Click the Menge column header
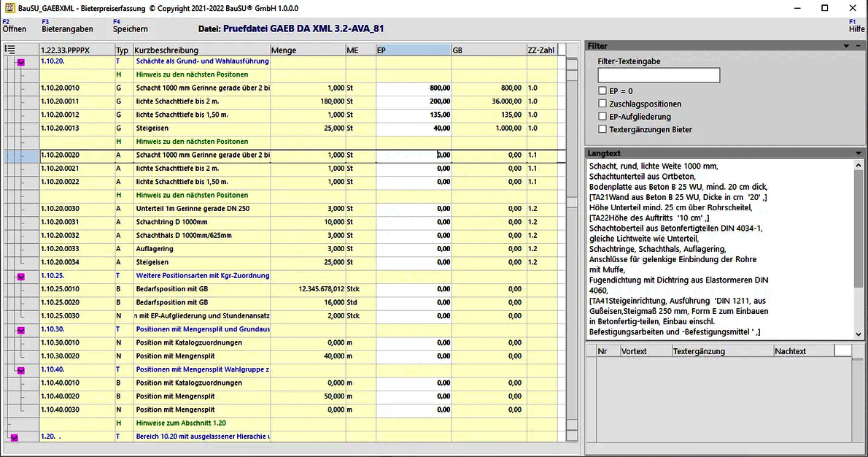The image size is (868, 457). (x=308, y=50)
